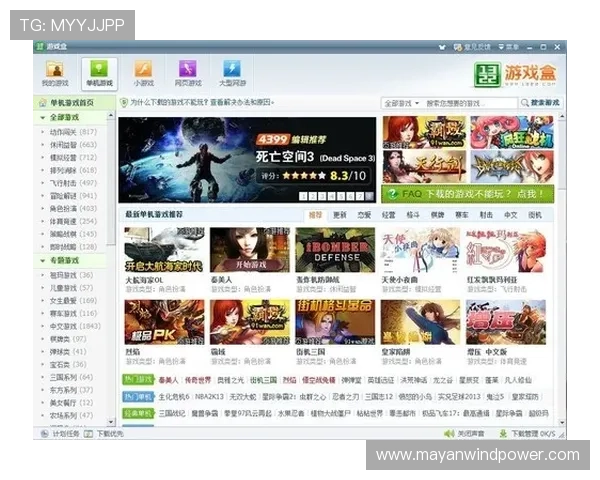Open 大航海家OL game thumbnail
The image size is (600, 480).
coord(164,250)
